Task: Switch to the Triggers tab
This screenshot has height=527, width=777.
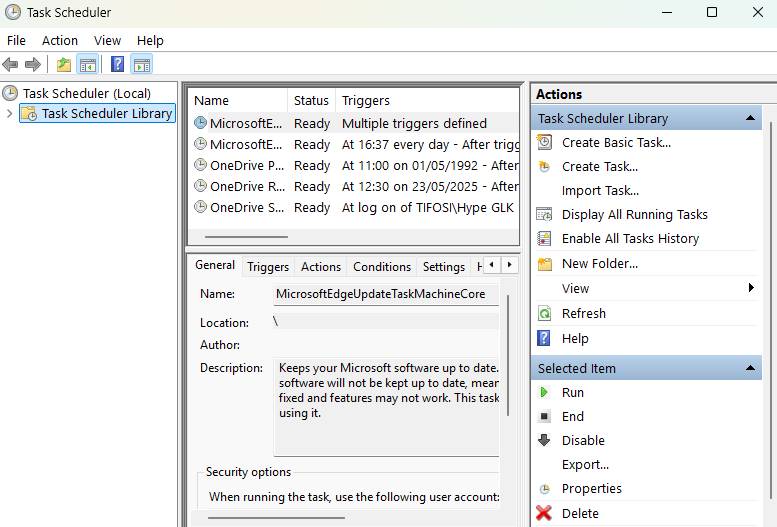Action: click(x=268, y=267)
